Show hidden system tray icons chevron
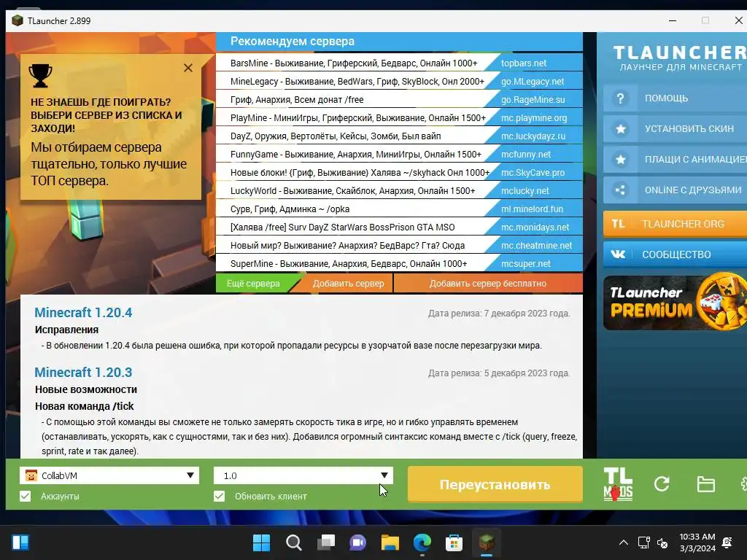This screenshot has height=560, width=747. (623, 542)
